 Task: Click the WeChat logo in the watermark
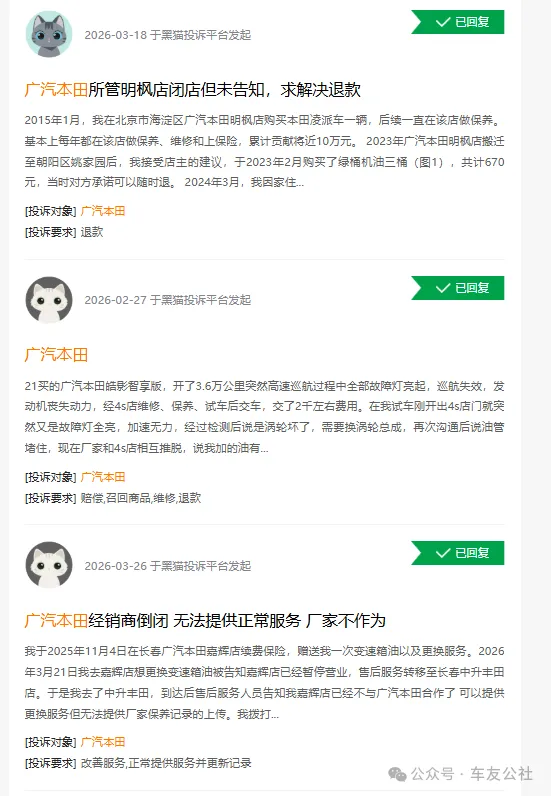coord(397,774)
